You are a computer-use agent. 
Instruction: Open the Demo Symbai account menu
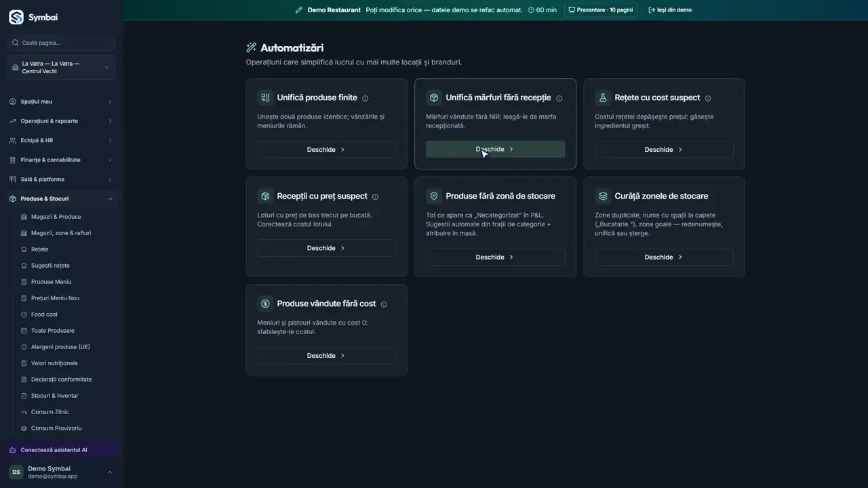[x=61, y=472]
